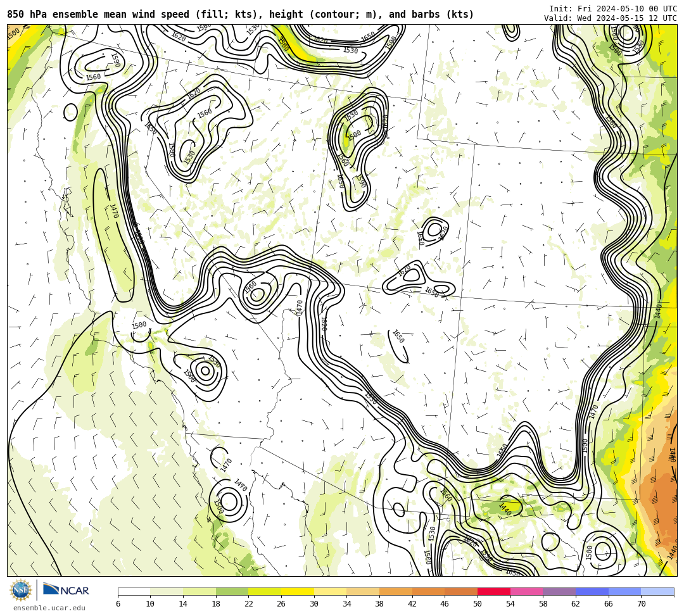
Task: Click the colorbar tick label 42
Action: pyautogui.click(x=412, y=604)
